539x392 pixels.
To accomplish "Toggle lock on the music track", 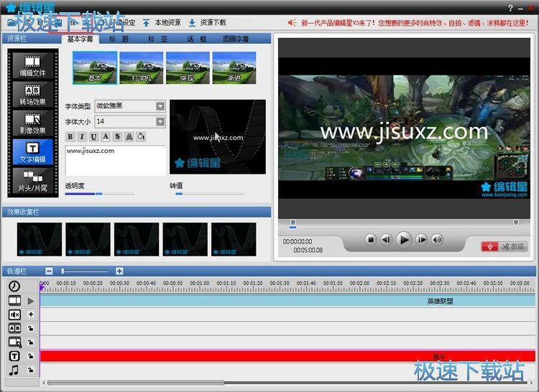I will [x=31, y=370].
